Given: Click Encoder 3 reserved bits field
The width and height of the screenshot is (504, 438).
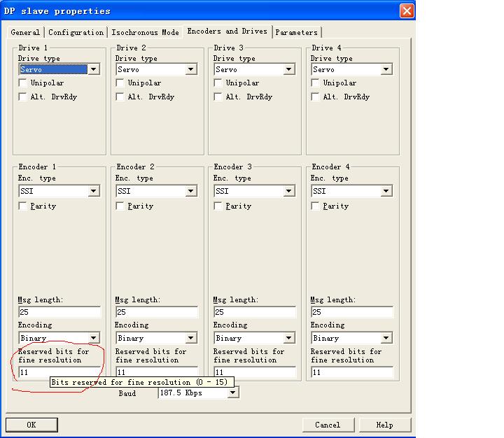Looking at the screenshot, I should 255,372.
